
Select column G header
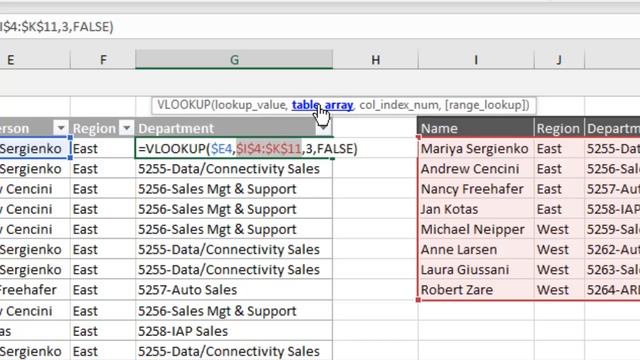(234, 60)
